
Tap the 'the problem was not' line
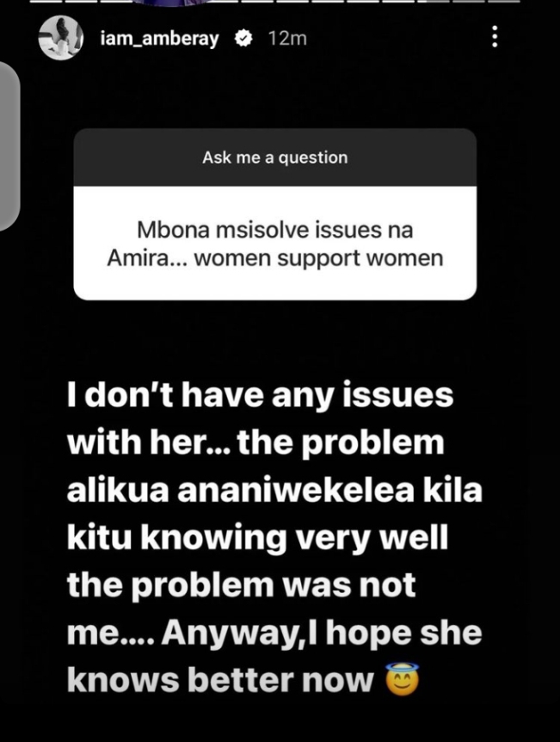click(x=241, y=586)
